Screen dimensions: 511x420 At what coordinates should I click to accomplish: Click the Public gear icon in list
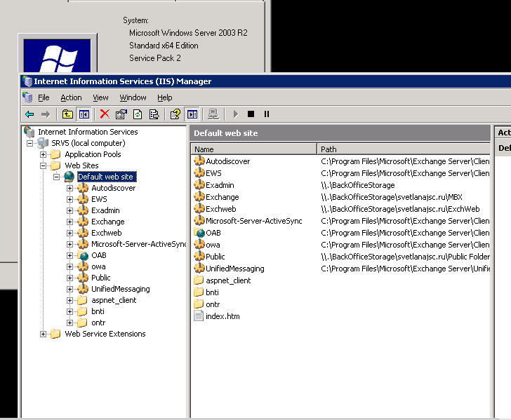tap(199, 256)
